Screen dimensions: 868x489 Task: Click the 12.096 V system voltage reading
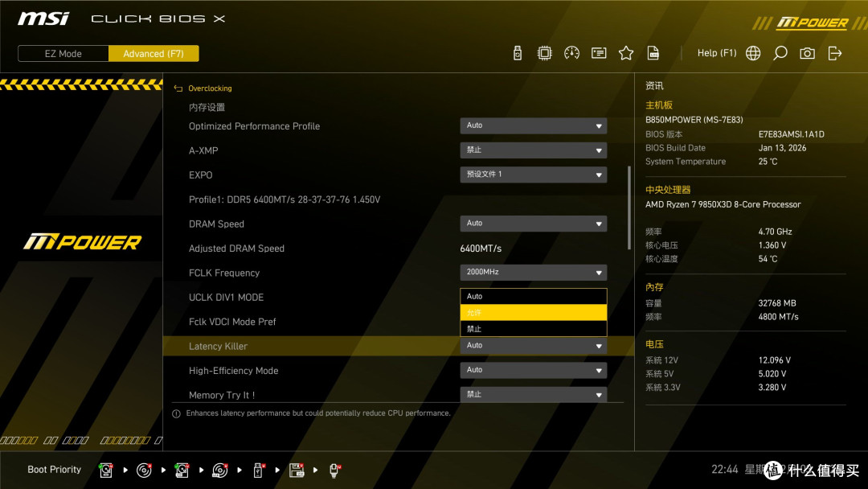coord(775,360)
